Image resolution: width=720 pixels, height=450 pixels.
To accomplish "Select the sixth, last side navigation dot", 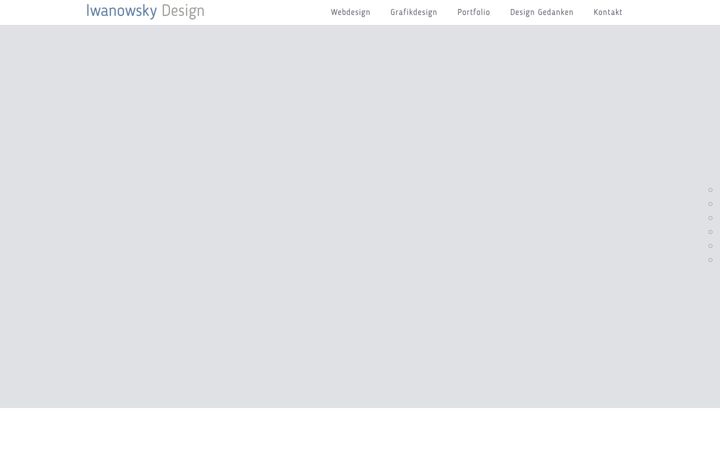I will point(710,260).
